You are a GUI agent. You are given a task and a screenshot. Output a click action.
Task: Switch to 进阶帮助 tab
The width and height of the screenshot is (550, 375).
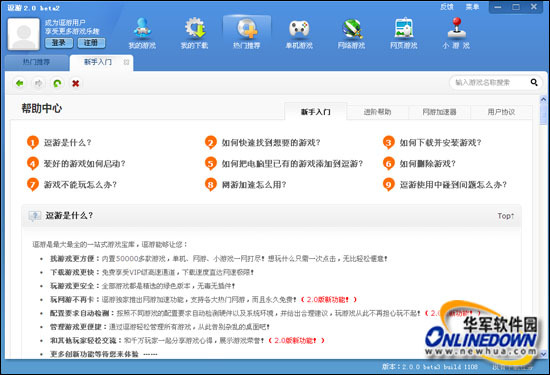(377, 112)
